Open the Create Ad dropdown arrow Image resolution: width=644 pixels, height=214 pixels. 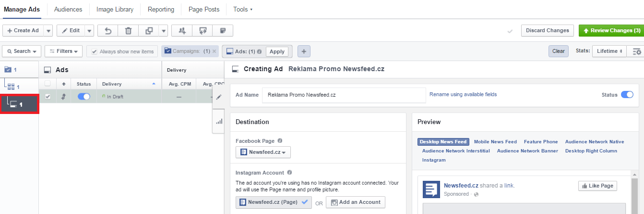tap(48, 30)
